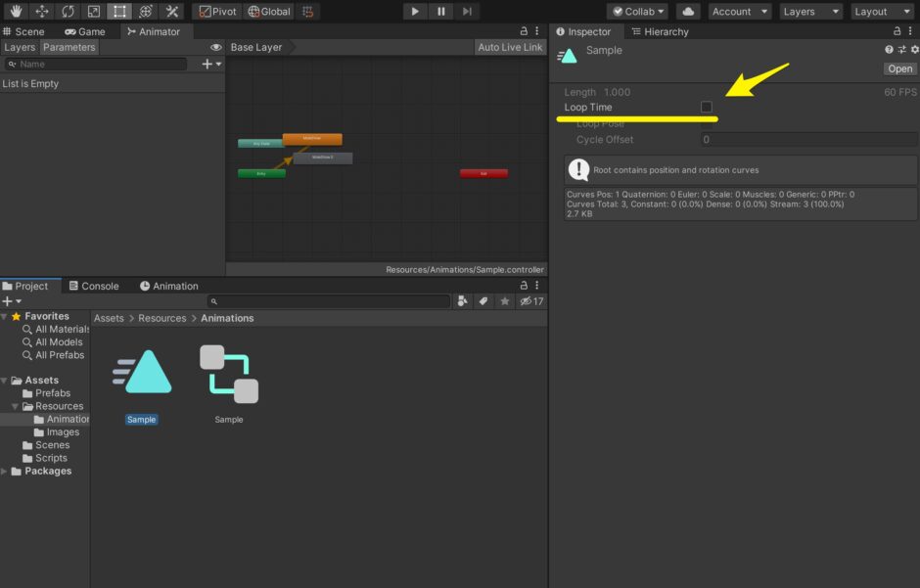Open the Collab dropdown

point(636,11)
